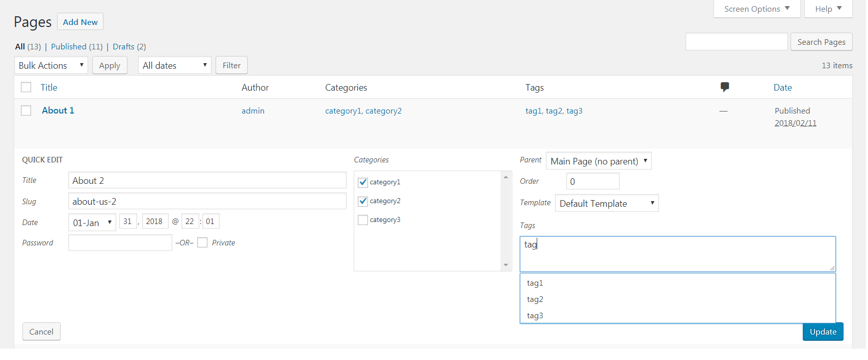The width and height of the screenshot is (868, 360).
Task: Expand the Screen Options panel
Action: 757,9
